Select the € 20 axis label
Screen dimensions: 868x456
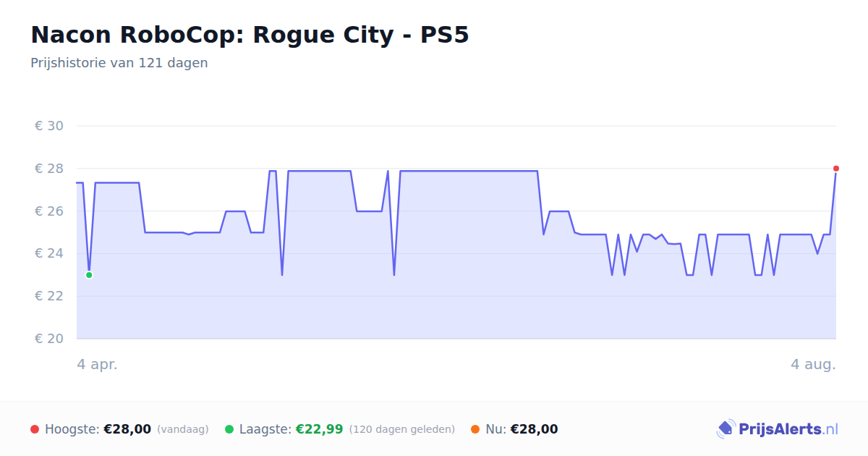(49, 339)
